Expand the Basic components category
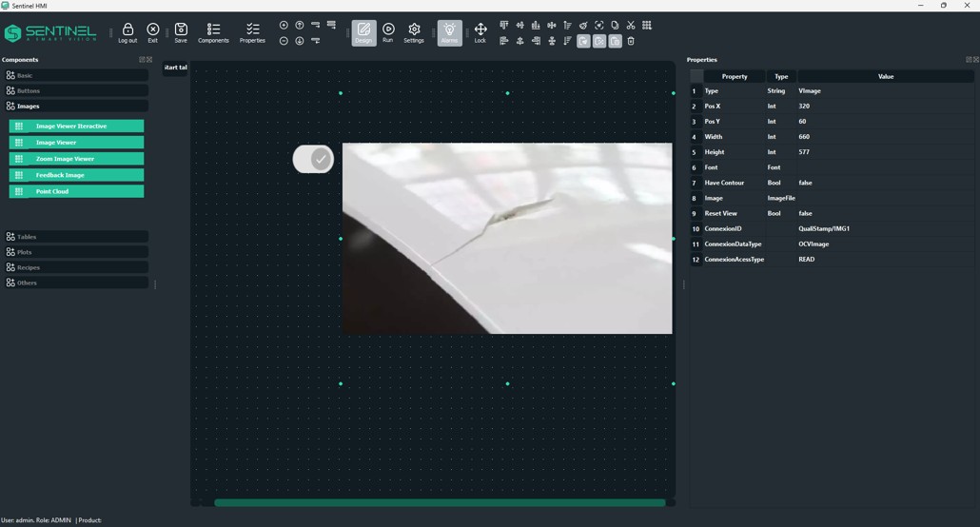This screenshot has height=527, width=980. click(76, 75)
